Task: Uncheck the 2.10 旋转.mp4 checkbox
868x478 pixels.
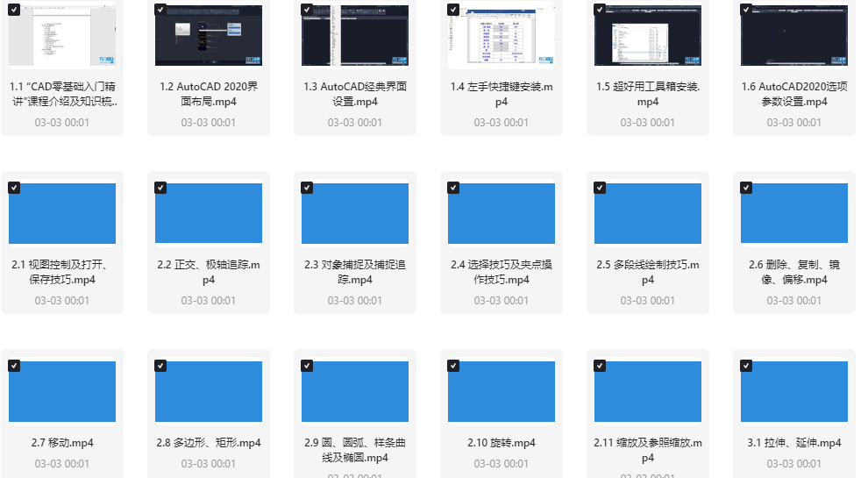Action: tap(453, 366)
